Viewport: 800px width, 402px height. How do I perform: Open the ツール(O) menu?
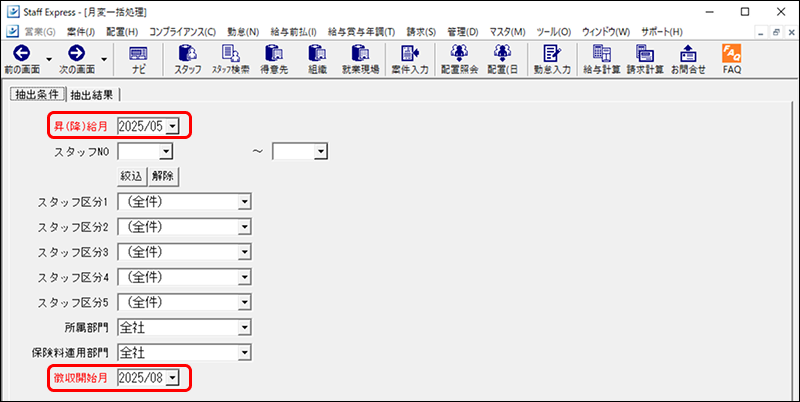click(554, 32)
